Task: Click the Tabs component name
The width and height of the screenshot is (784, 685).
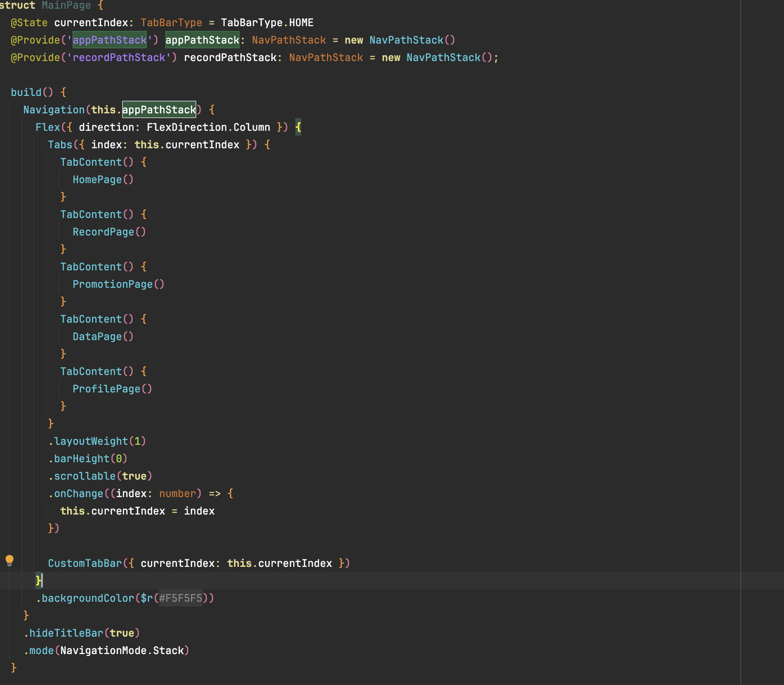Action: point(60,145)
